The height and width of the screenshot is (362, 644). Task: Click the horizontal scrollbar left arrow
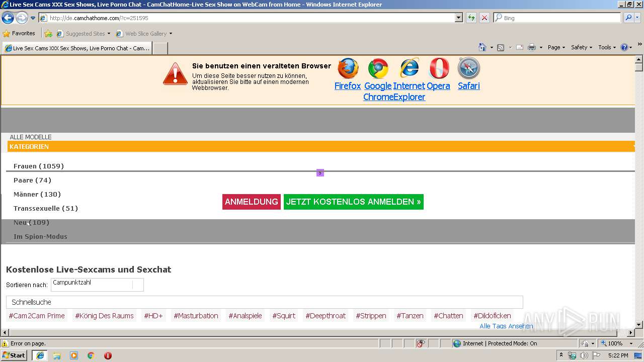(5, 332)
